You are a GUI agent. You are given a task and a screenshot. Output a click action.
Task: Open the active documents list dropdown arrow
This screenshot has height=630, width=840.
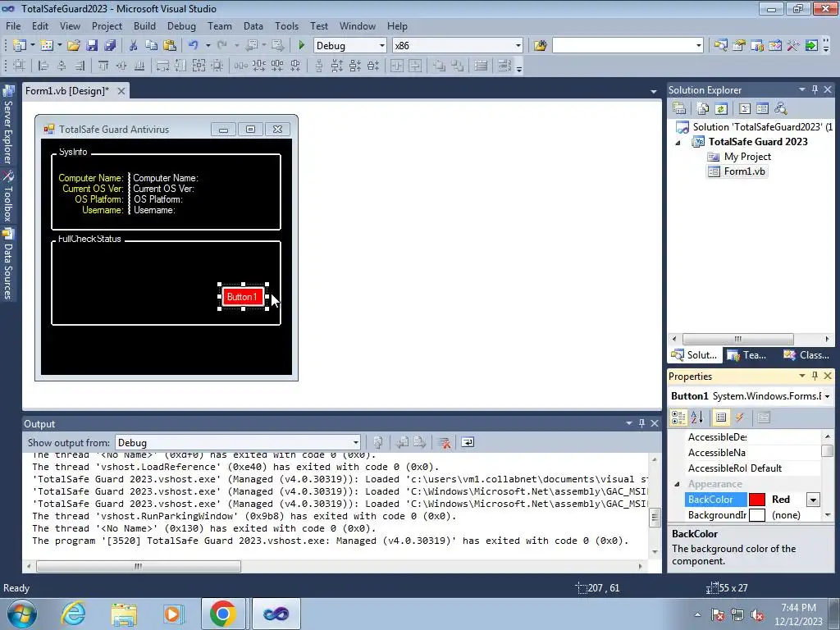(654, 92)
